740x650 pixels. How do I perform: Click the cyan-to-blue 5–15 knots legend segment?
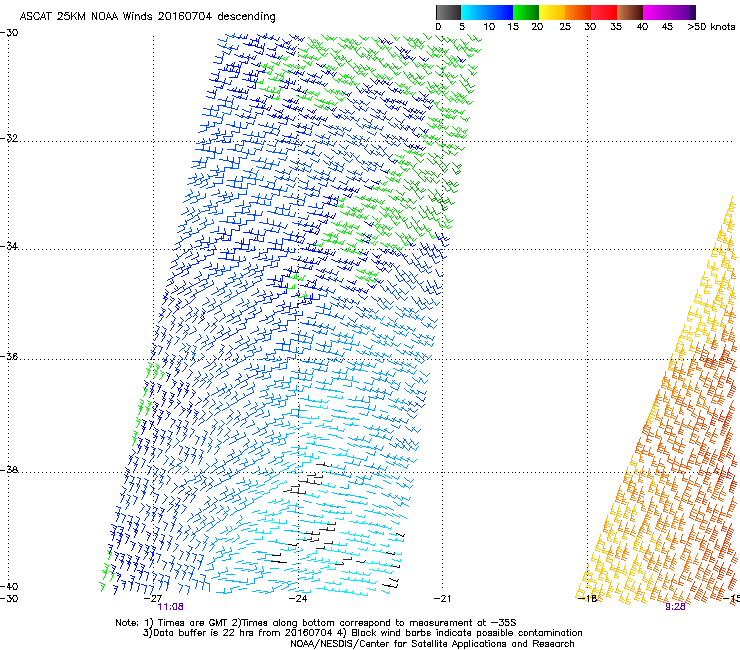coord(487,12)
